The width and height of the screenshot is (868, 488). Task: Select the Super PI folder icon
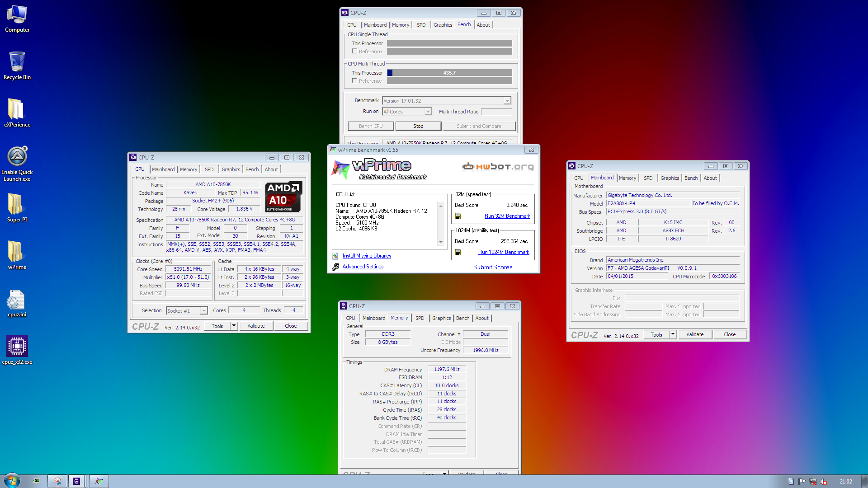(x=17, y=208)
